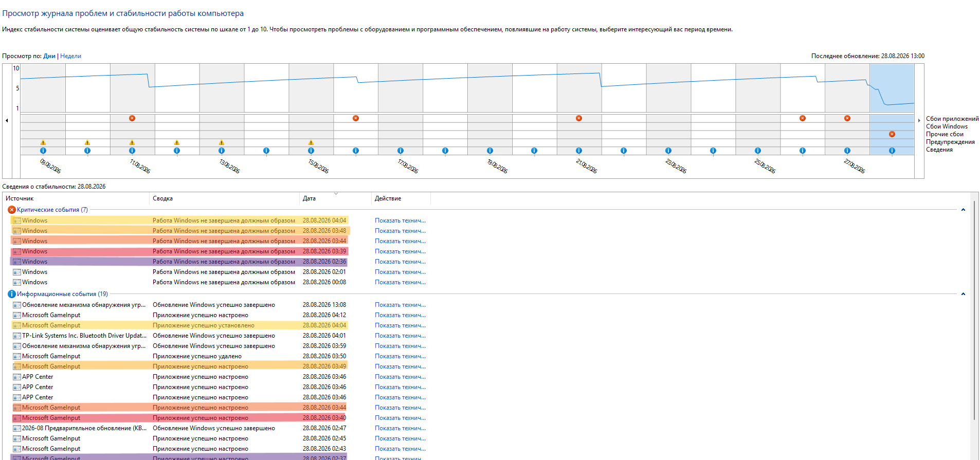The height and width of the screenshot is (460, 980).
Task: Click the application failure icon for 16.08.2026
Action: 356,118
